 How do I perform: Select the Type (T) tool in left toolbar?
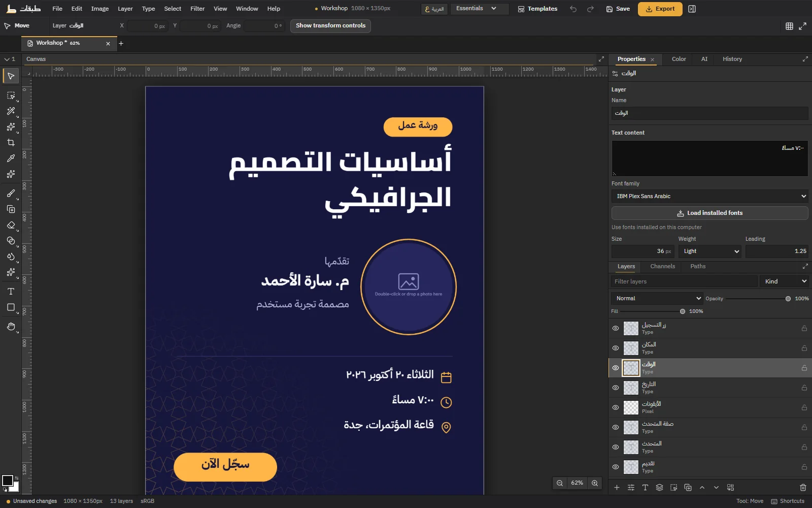click(x=11, y=292)
